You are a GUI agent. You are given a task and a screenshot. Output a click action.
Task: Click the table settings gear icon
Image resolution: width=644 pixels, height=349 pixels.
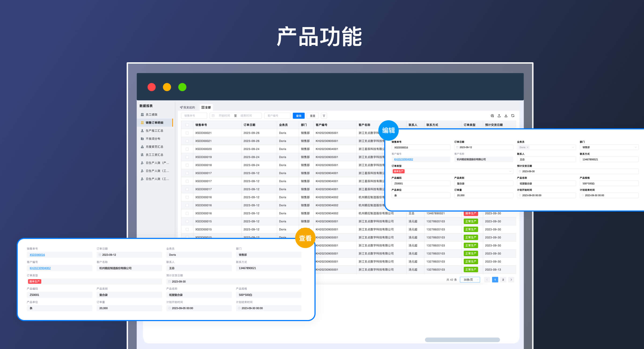tap(492, 116)
